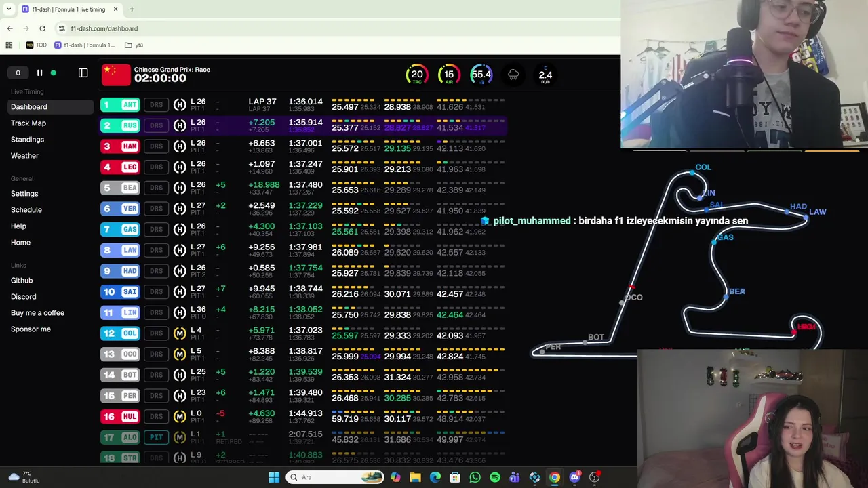
Task: Open the Help link
Action: [x=18, y=226]
